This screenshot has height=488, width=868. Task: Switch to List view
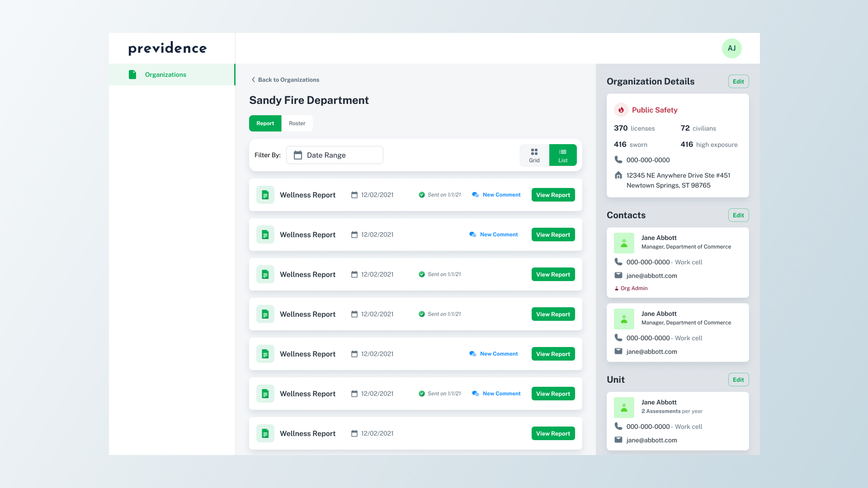coord(563,155)
